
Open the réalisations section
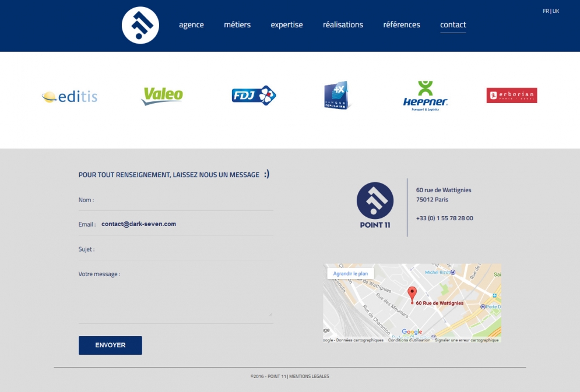(343, 24)
